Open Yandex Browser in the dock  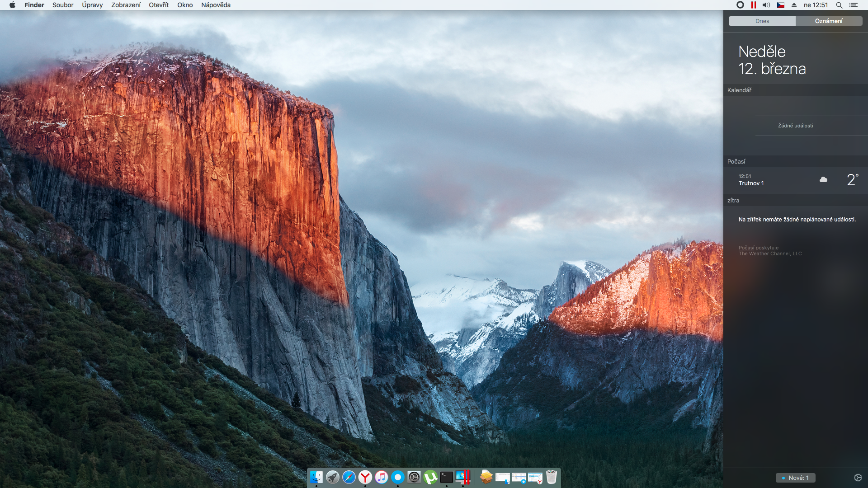[x=365, y=477]
